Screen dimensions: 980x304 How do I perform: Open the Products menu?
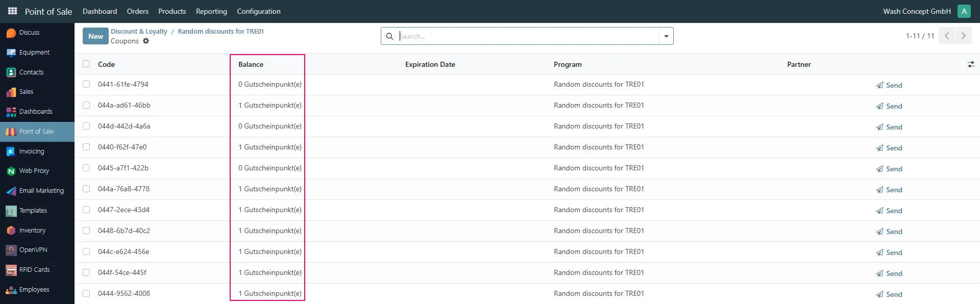point(172,11)
